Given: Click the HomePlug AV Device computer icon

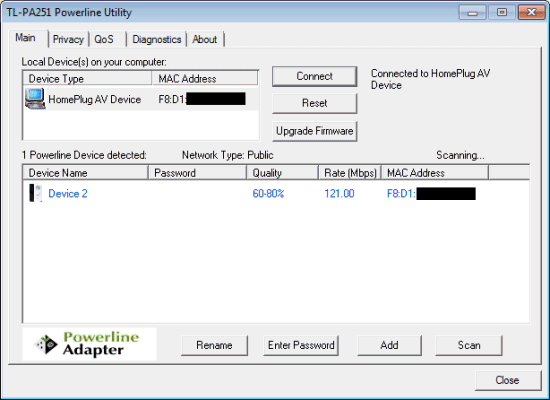Looking at the screenshot, I should pos(35,99).
